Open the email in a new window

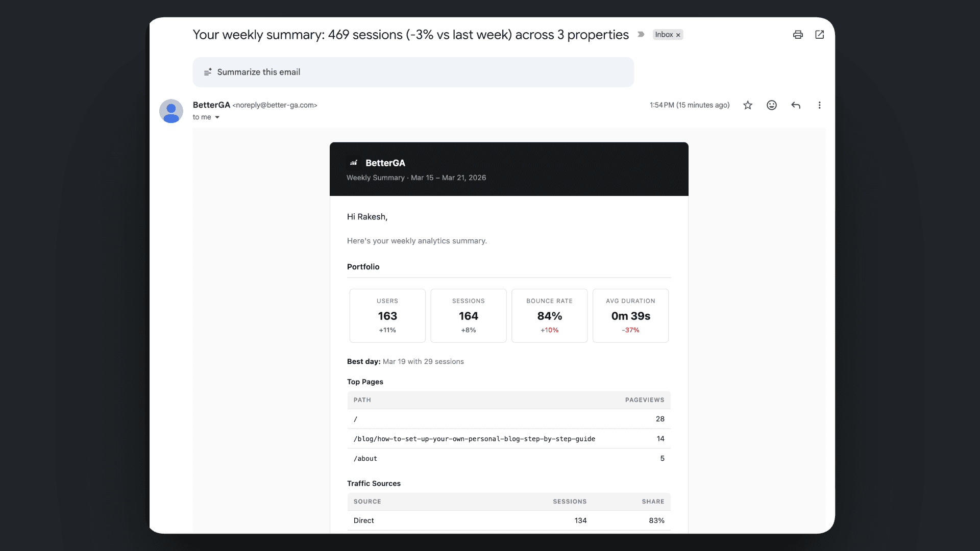(820, 35)
